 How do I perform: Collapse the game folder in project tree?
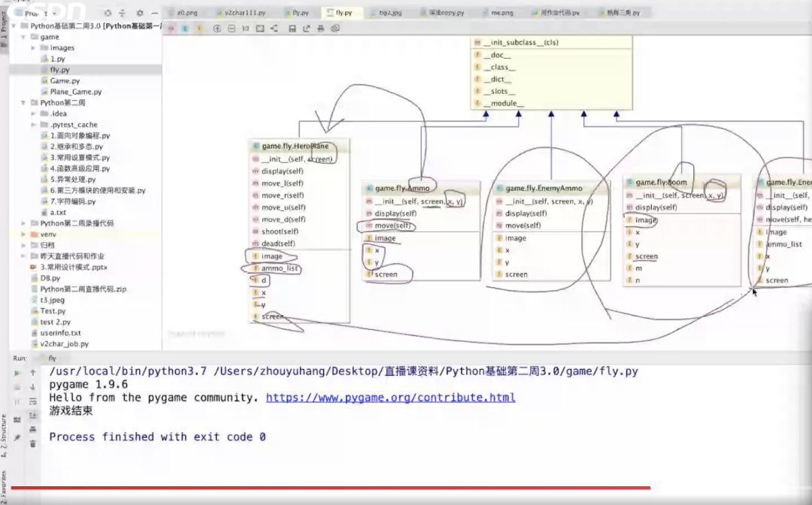click(x=24, y=37)
